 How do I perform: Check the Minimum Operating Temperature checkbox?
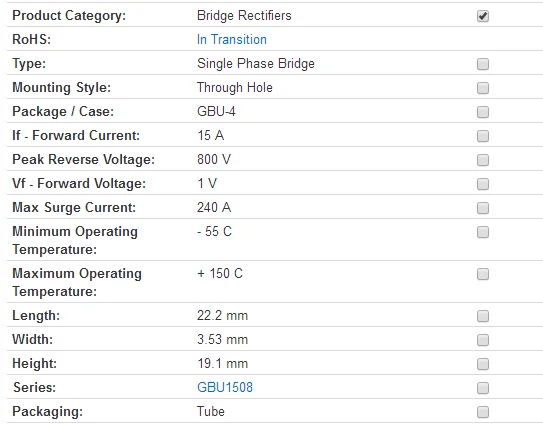(483, 232)
